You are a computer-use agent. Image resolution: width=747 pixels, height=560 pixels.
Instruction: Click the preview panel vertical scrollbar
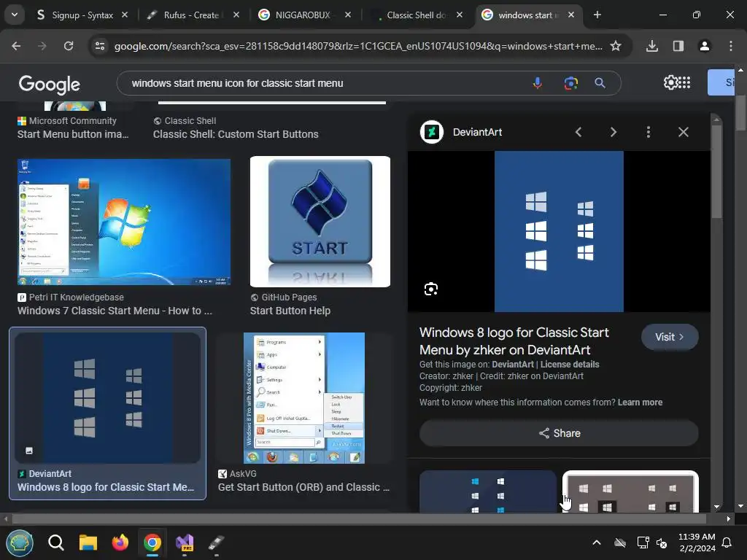point(716,172)
